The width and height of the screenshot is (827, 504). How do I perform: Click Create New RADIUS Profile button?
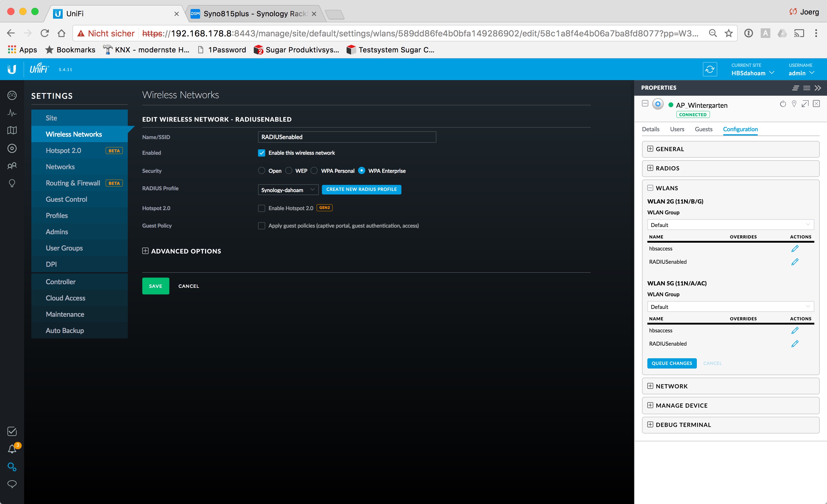[x=361, y=189]
